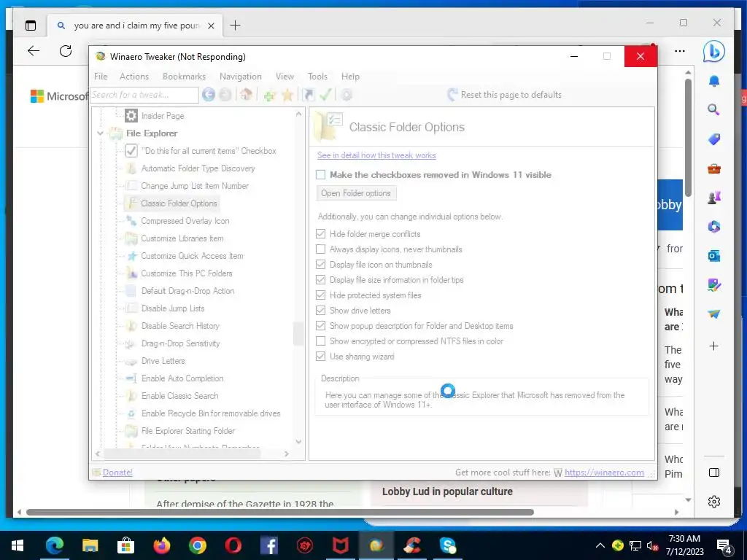747x560 pixels.
Task: Select Customize This PC Folders
Action: pos(187,273)
